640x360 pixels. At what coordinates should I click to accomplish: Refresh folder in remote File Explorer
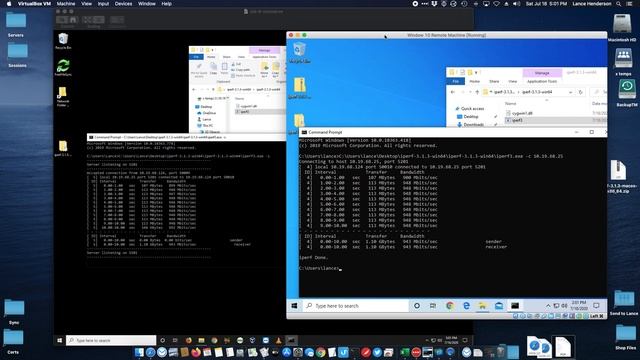(580, 92)
